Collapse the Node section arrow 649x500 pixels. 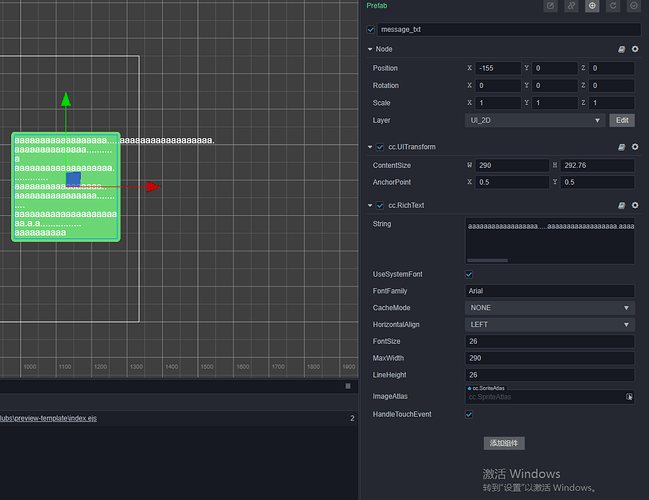coord(370,48)
